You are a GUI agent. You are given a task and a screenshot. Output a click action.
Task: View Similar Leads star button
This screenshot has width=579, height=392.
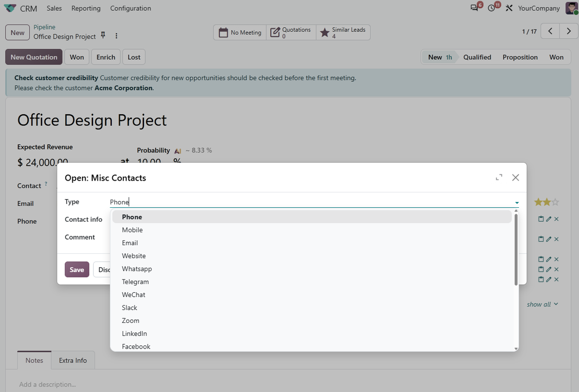[343, 32]
